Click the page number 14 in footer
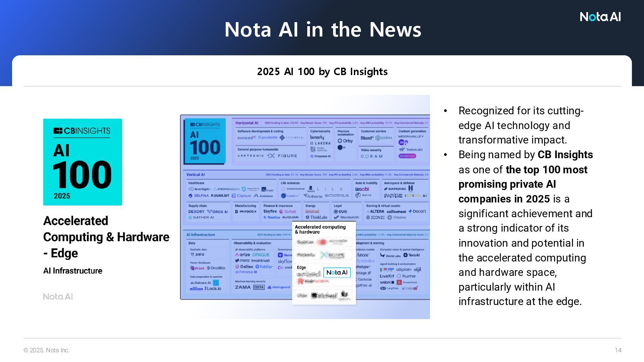The height and width of the screenshot is (362, 644). 618,350
